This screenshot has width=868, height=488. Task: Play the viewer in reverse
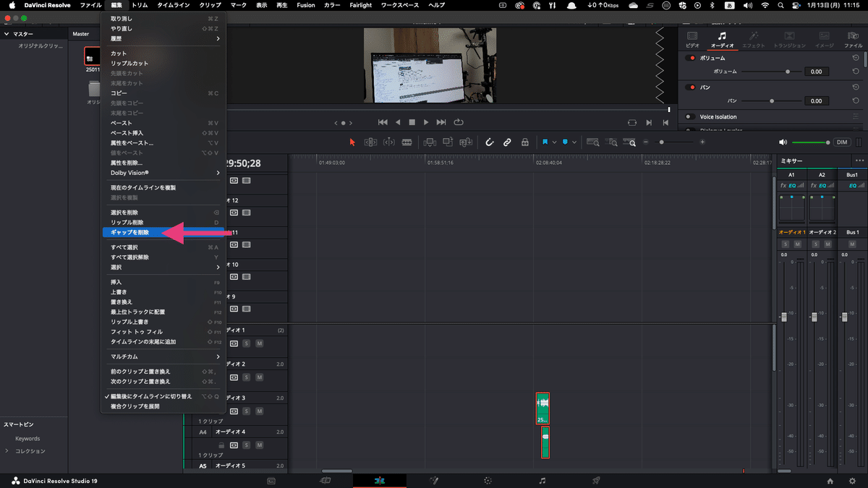pos(398,122)
